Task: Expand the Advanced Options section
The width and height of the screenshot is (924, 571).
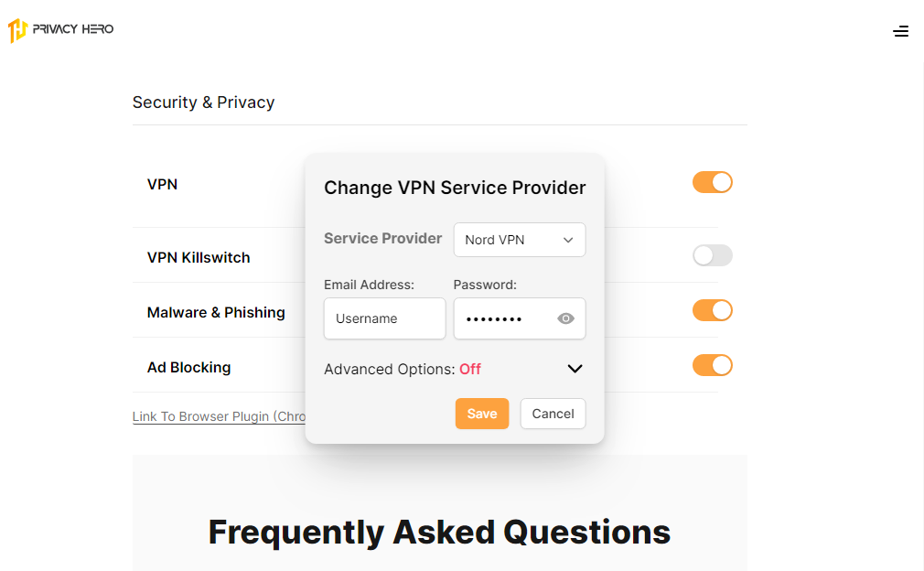Action: click(575, 369)
